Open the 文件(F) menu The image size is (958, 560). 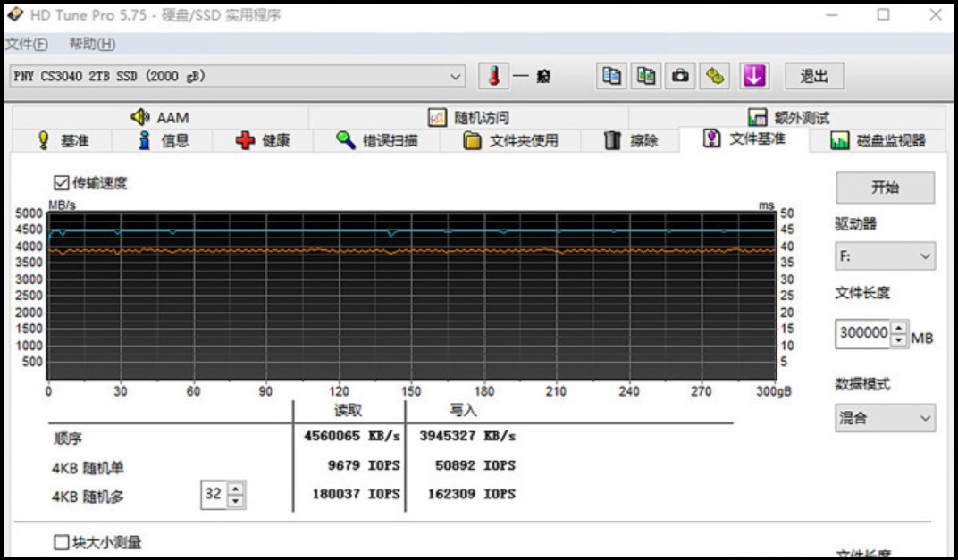[27, 44]
